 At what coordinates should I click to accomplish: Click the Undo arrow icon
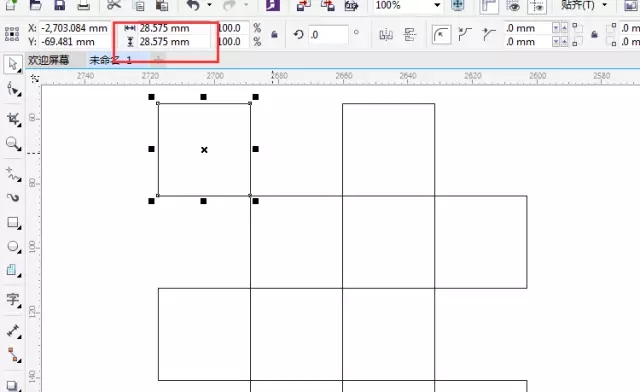pyautogui.click(x=193, y=5)
